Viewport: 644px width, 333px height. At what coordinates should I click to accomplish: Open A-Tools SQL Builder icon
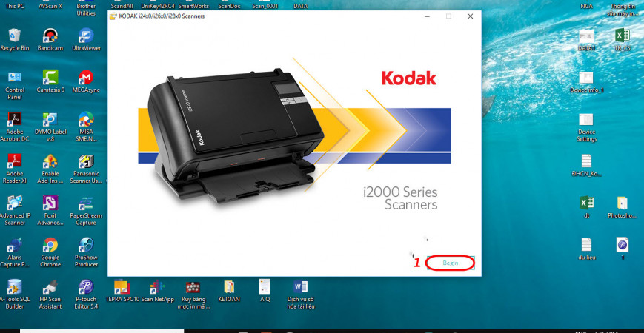(15, 295)
